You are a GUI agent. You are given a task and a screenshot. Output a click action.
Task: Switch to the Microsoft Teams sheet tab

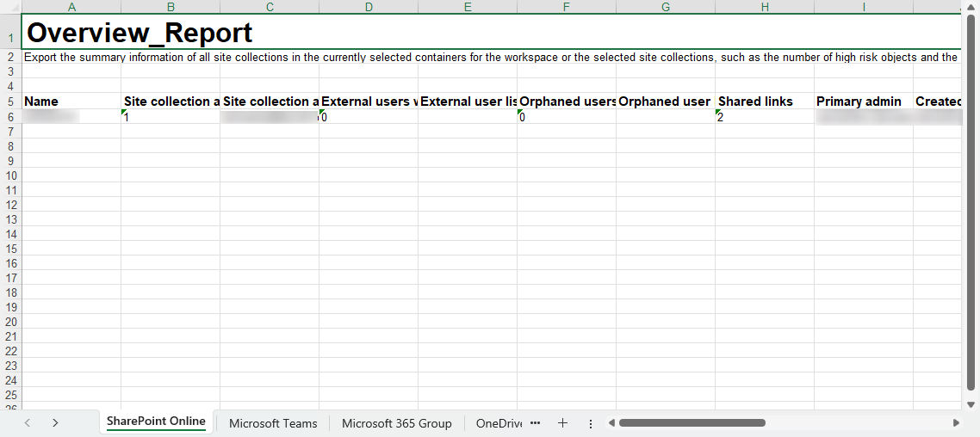[273, 423]
